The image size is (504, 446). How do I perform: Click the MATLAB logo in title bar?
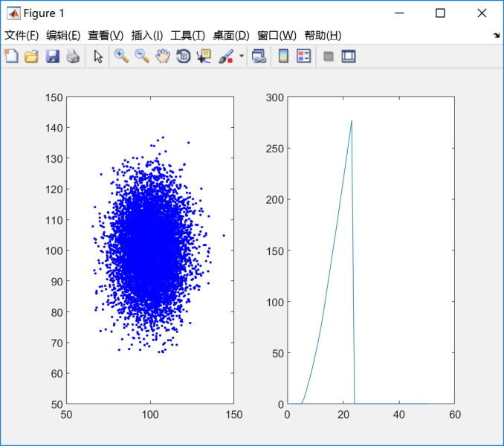point(14,13)
